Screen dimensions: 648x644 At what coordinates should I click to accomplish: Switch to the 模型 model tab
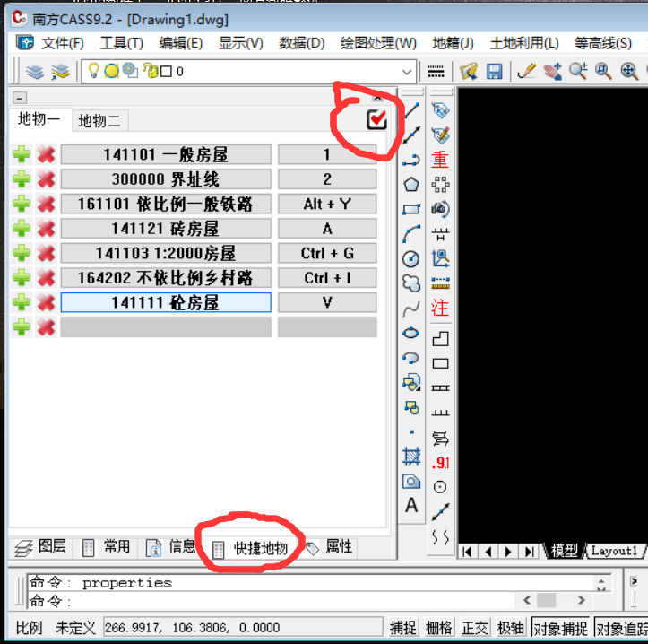coord(564,551)
